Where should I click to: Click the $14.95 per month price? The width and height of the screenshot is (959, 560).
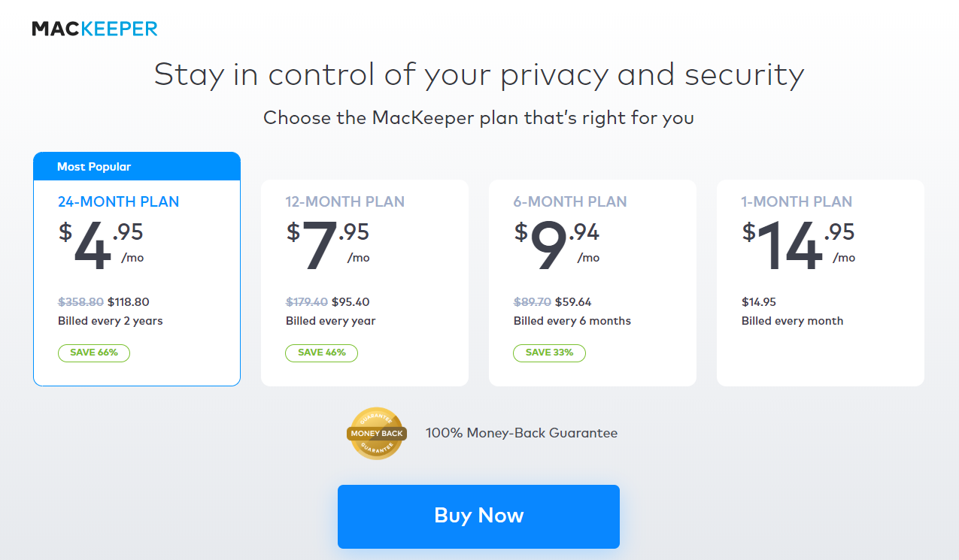pos(798,246)
